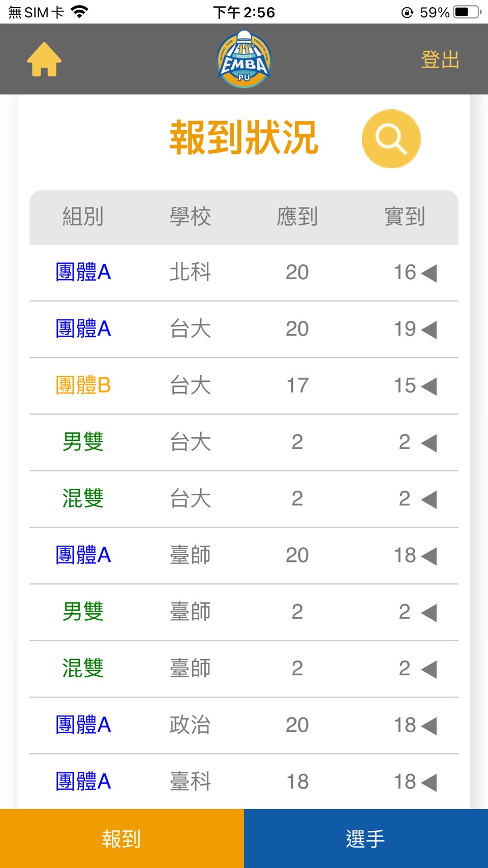Select the 台大 團體A group label

coord(83,329)
